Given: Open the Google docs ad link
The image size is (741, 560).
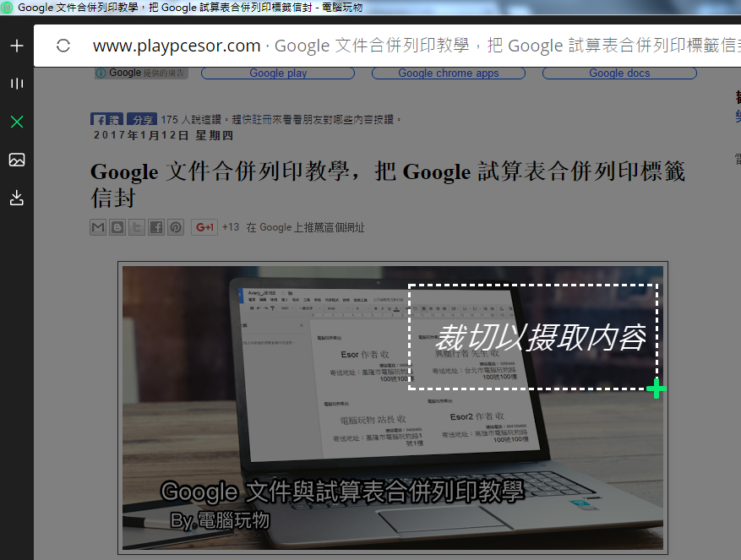Looking at the screenshot, I should [619, 73].
